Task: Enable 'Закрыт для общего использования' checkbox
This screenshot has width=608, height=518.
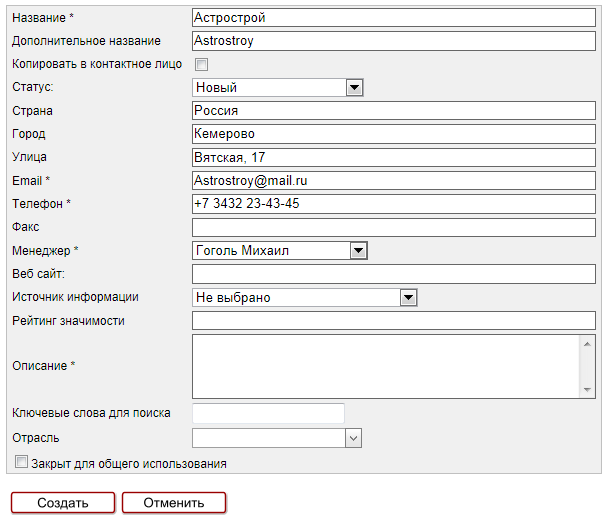Action: 22,463
